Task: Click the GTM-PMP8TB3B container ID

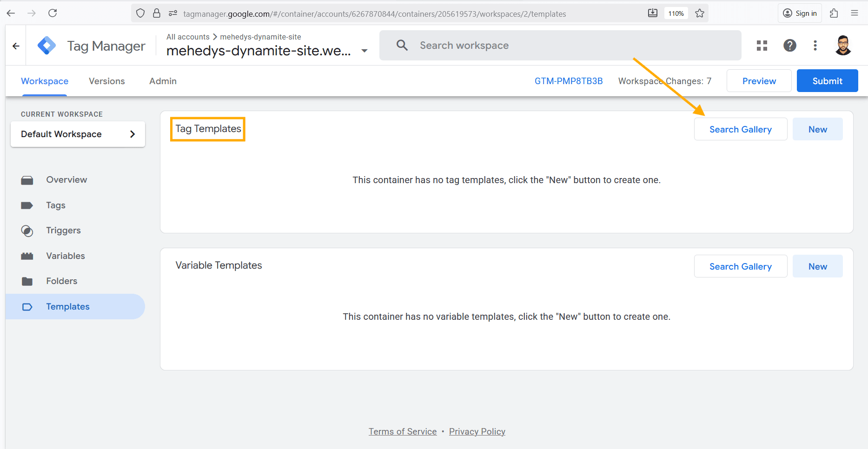Action: point(569,81)
